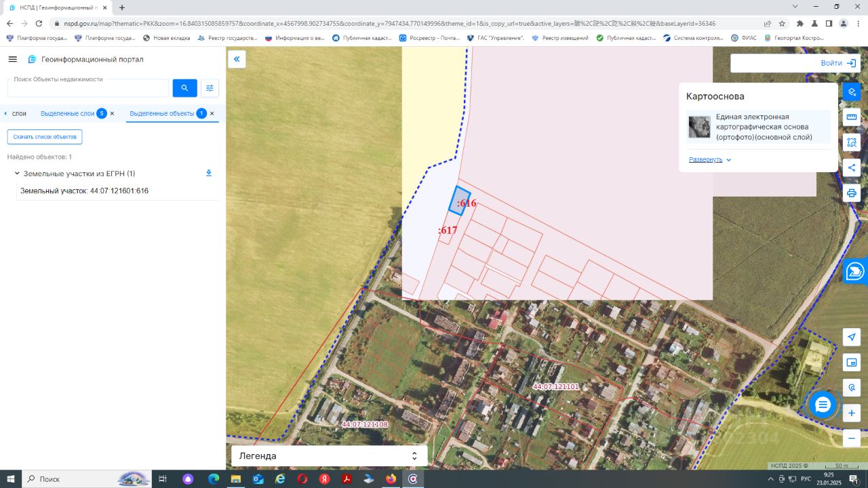The width and height of the screenshot is (868, 488).
Task: Collapse the side panel with double arrow
Action: 237,59
